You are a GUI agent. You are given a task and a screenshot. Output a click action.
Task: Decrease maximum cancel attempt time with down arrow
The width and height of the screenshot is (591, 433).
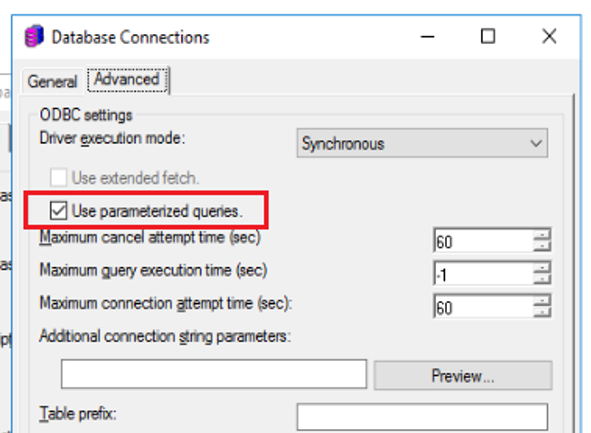point(542,246)
